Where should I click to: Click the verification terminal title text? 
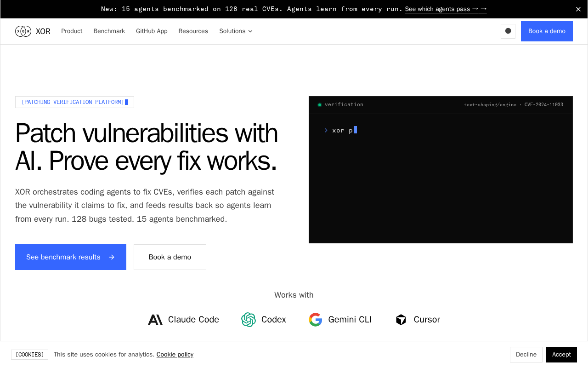point(344,105)
